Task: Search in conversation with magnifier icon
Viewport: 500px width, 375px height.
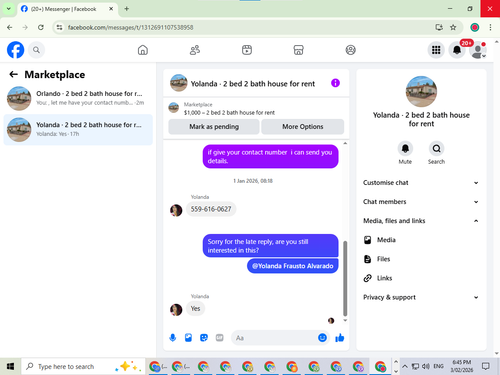Action: pos(436,148)
